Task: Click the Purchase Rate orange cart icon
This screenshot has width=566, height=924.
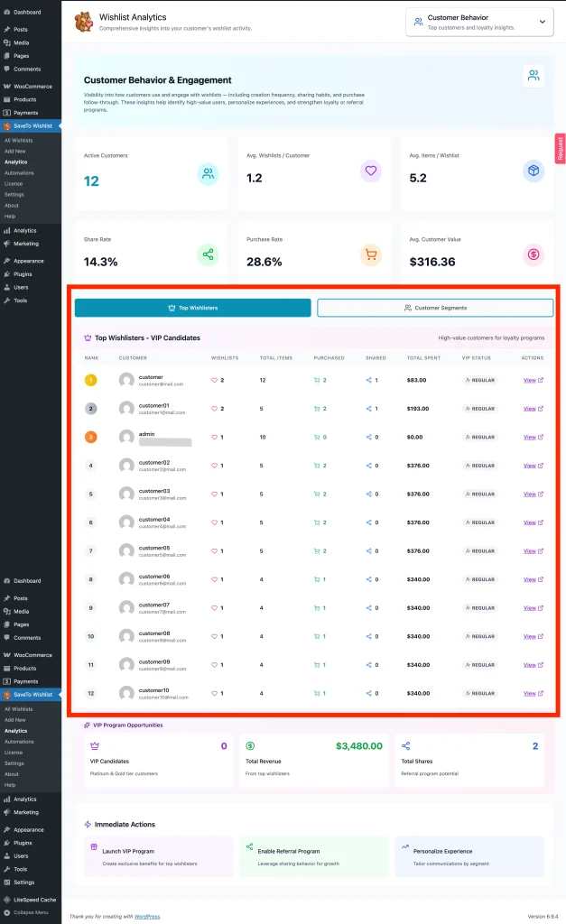Action: [x=371, y=254]
